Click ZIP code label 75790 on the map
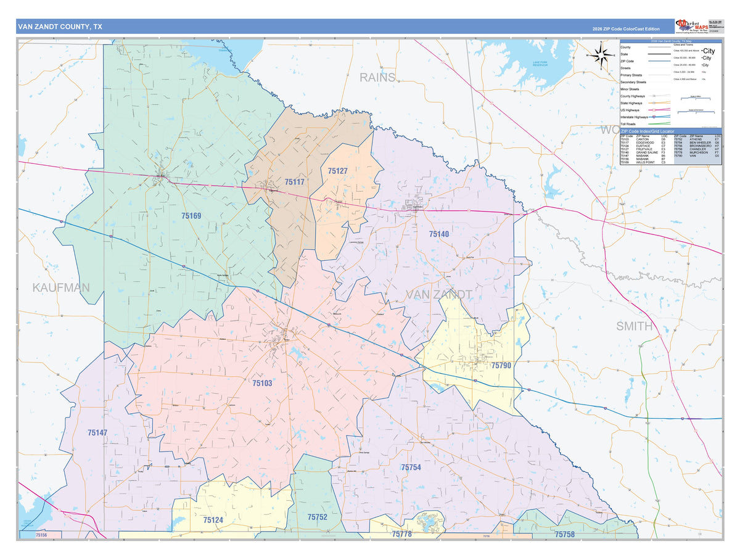 coord(501,365)
